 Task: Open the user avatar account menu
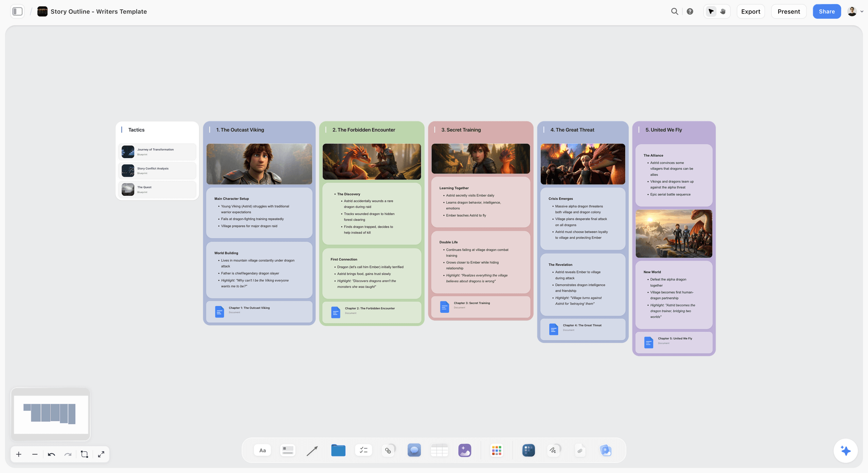click(x=855, y=11)
